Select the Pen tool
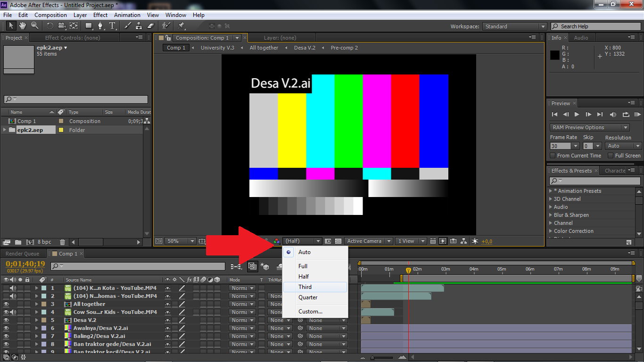The height and width of the screenshot is (362, 644). pos(101,26)
